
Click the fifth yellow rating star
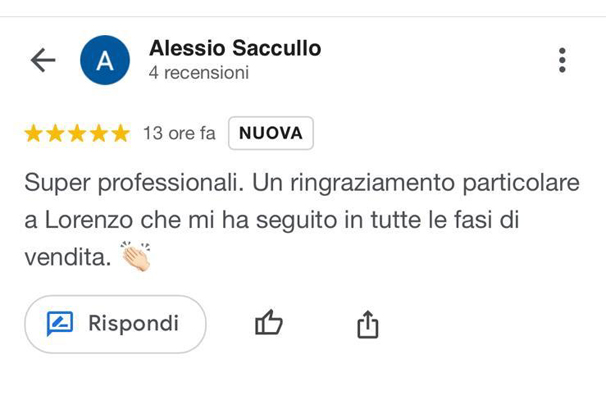click(x=120, y=133)
